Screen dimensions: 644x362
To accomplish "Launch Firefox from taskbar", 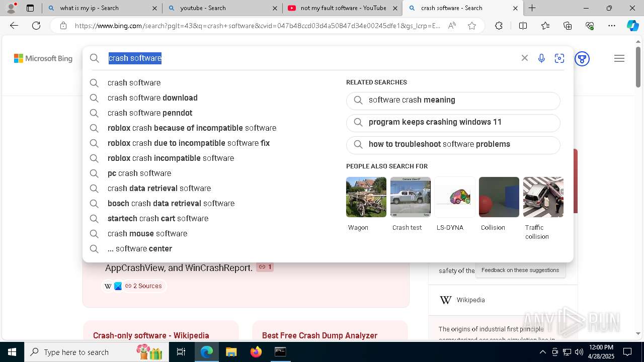I will tap(256, 352).
